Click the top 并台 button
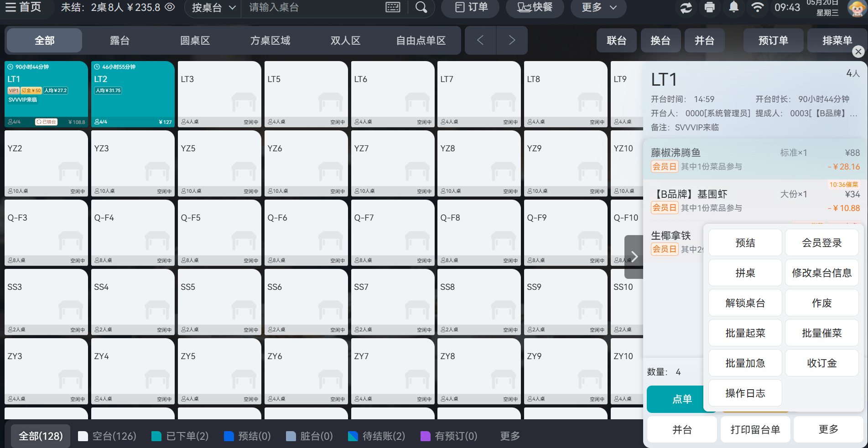This screenshot has width=868, height=448. click(704, 41)
